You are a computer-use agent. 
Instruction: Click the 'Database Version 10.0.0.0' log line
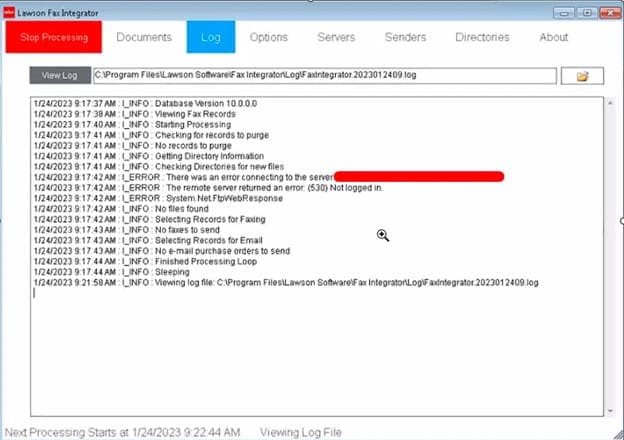click(x=145, y=103)
